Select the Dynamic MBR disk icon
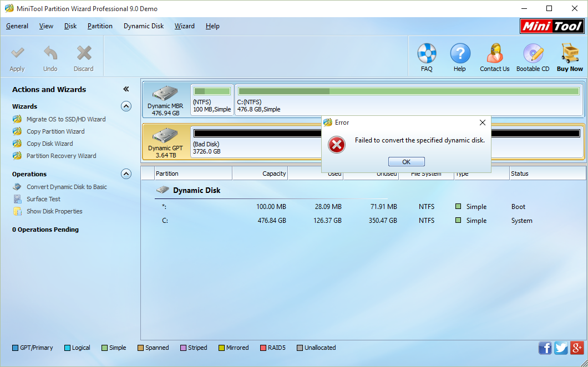This screenshot has height=367, width=588. pos(165,93)
